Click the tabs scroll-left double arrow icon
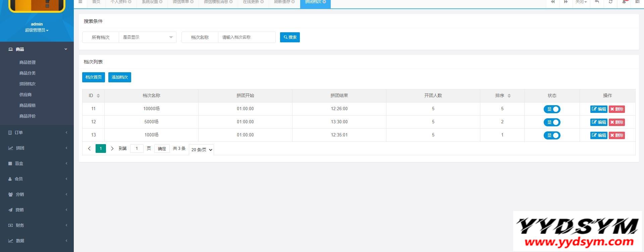This screenshot has width=644, height=252. (553, 2)
